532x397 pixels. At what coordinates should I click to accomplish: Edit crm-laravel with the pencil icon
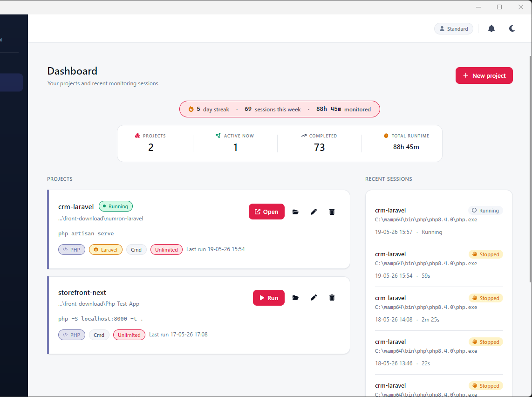tap(314, 212)
